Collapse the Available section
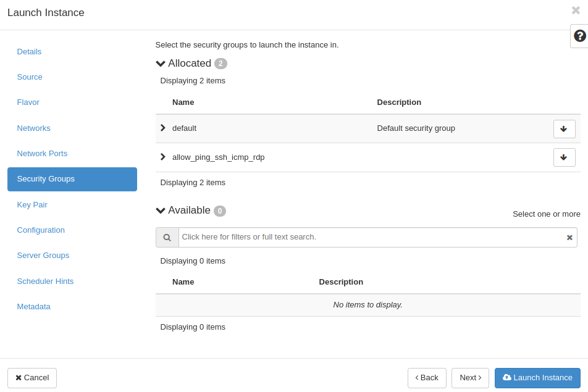The image size is (588, 392). coord(161,211)
